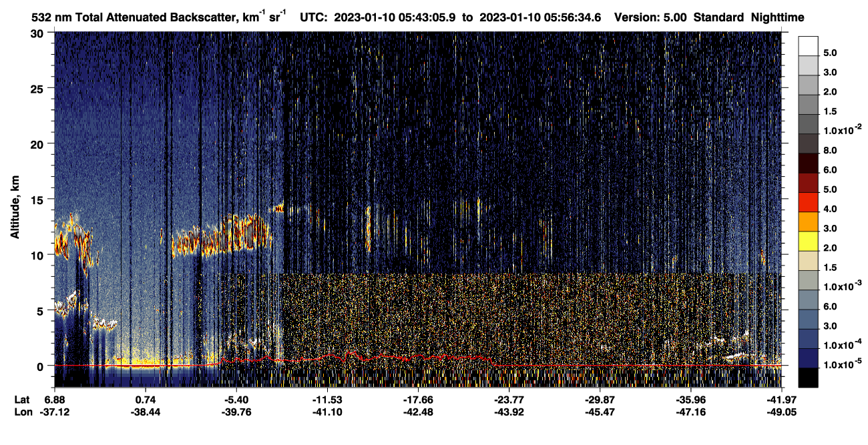Click the '1.0x10-3' colorbar label

click(x=843, y=286)
